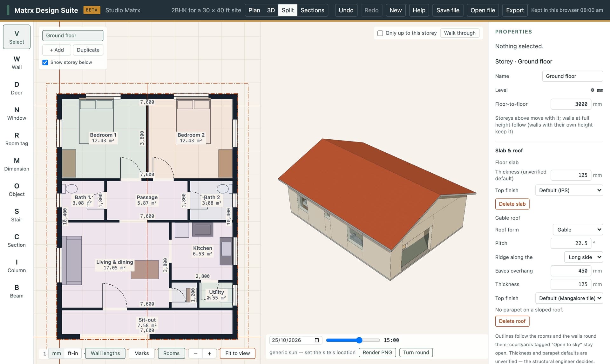Switch units to ft-in

(x=73, y=353)
